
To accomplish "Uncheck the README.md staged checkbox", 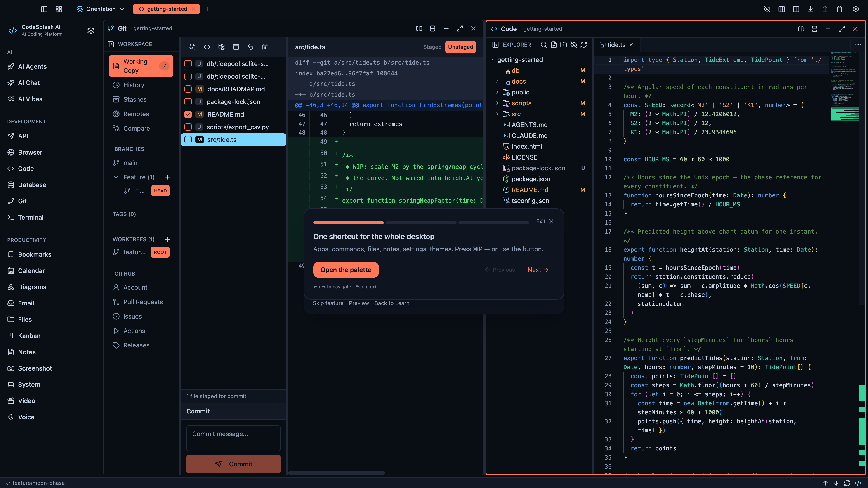I will point(188,115).
